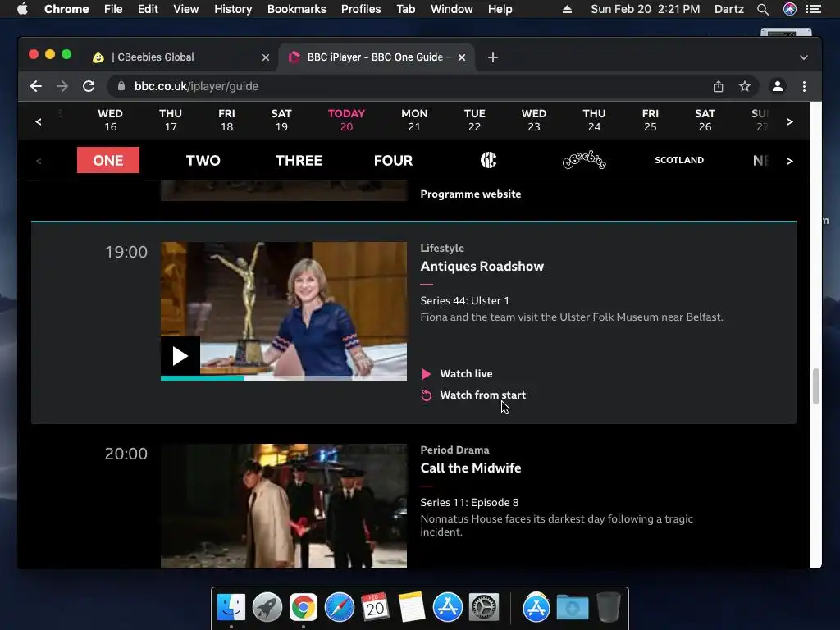Open Siri from the menu bar

coord(790,9)
